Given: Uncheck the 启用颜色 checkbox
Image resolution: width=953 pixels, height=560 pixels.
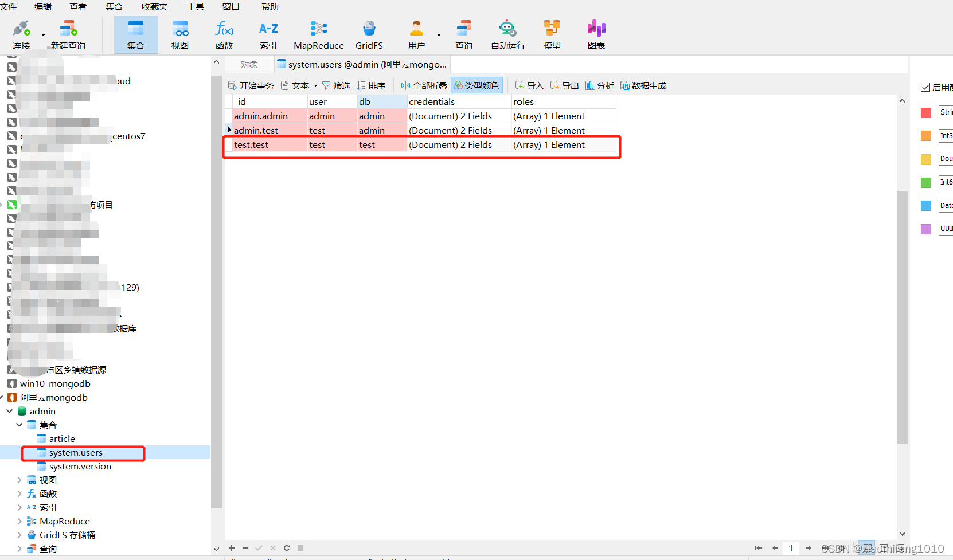Looking at the screenshot, I should [x=925, y=87].
